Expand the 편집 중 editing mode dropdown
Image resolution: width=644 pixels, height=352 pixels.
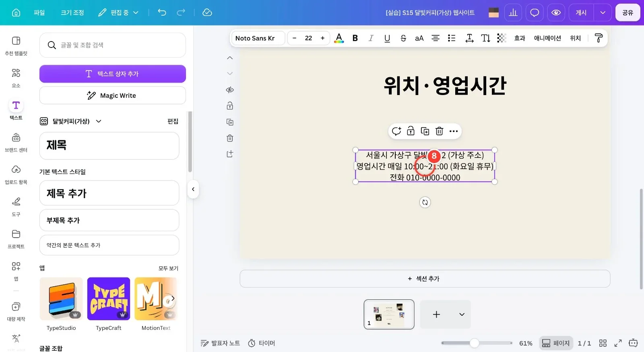pyautogui.click(x=118, y=12)
